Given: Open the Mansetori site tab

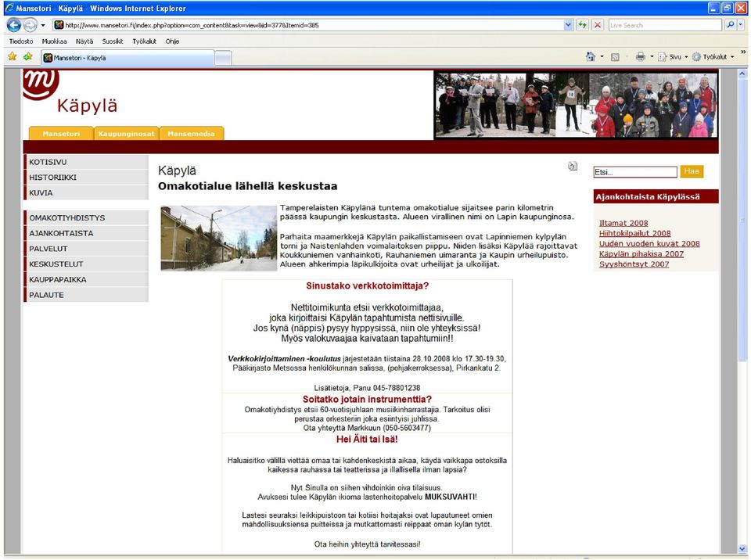Looking at the screenshot, I should [x=61, y=134].
